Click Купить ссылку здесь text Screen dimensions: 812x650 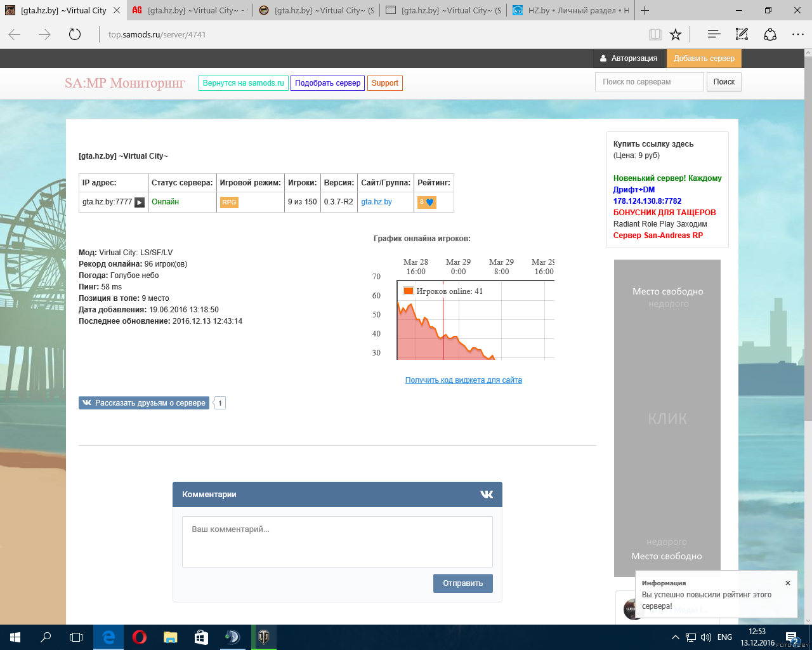pos(653,144)
